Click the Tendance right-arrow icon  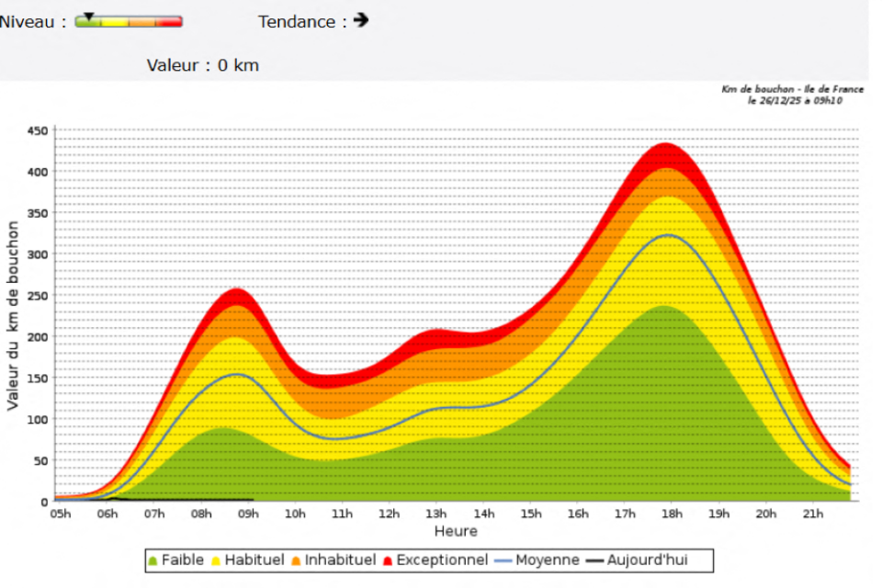pyautogui.click(x=360, y=20)
